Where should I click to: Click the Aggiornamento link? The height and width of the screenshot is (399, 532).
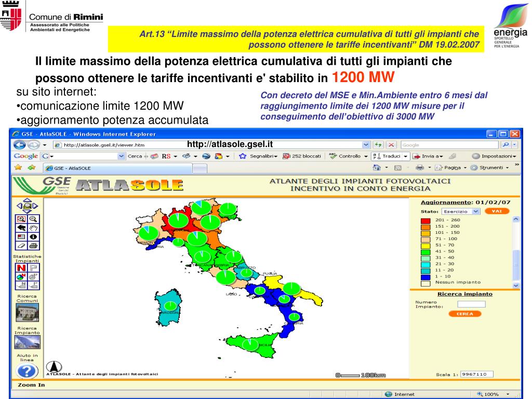click(446, 202)
